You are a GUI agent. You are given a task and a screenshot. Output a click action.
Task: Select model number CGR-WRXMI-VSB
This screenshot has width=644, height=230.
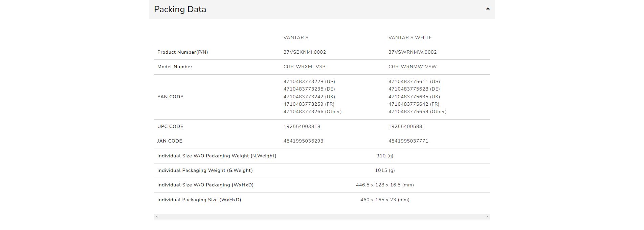coord(305,67)
